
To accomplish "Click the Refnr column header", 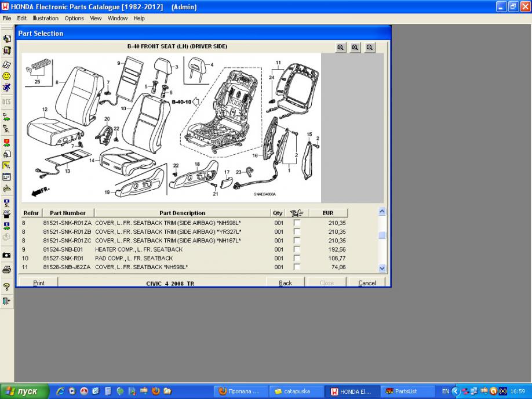I will 31,213.
